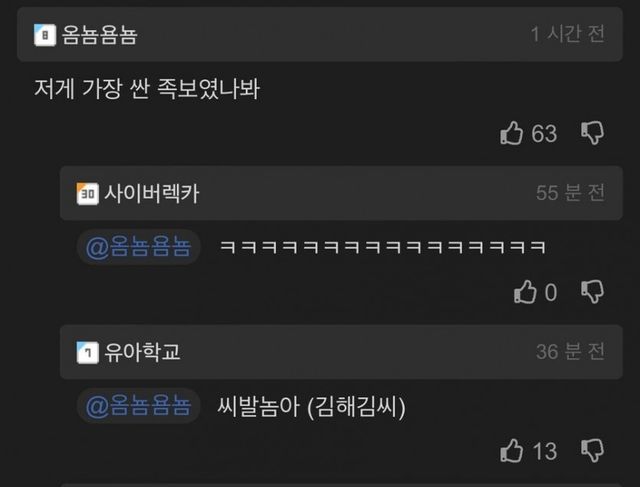Click the '55 분 전' timestamp
The width and height of the screenshot is (640, 487).
pyautogui.click(x=570, y=193)
